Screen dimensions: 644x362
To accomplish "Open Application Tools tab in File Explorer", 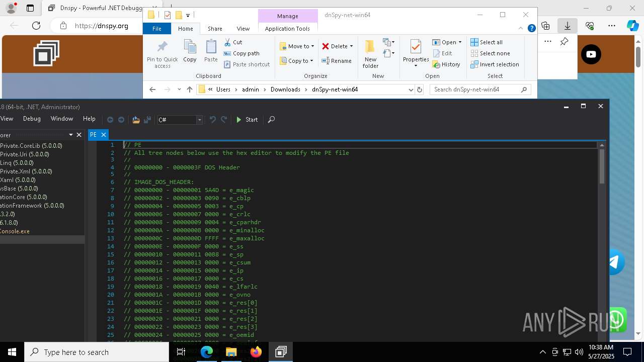I will 287,29.
